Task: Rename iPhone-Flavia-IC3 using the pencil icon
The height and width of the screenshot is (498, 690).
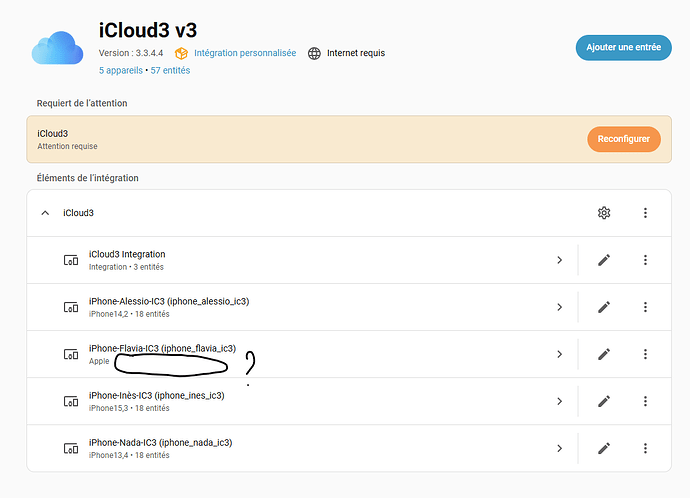Action: click(604, 354)
